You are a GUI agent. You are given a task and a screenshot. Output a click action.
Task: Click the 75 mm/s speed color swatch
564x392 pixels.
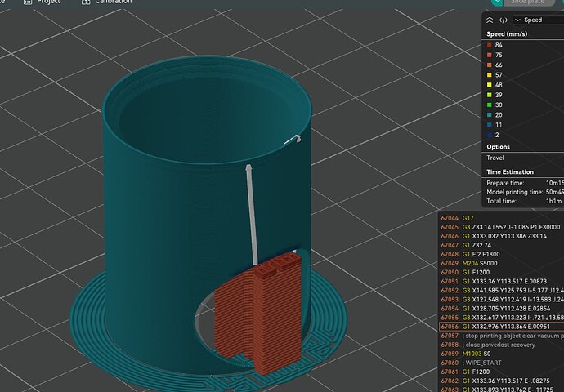[x=489, y=55]
